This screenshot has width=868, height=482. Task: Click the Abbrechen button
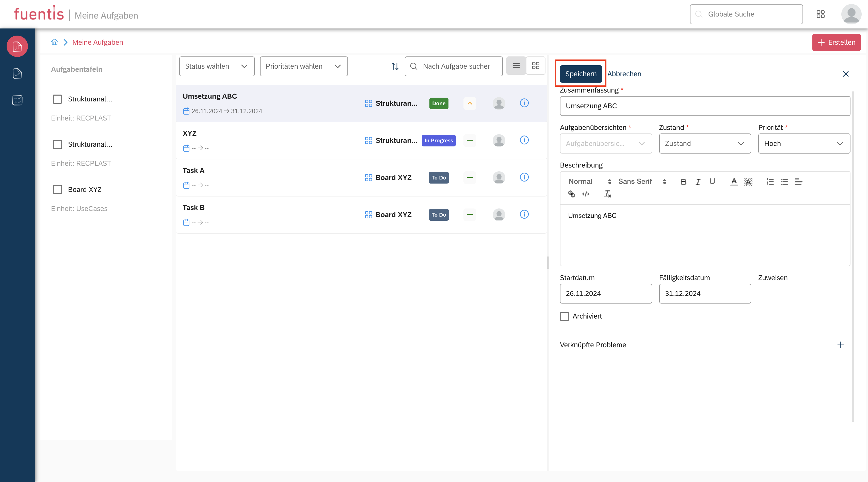click(x=624, y=74)
